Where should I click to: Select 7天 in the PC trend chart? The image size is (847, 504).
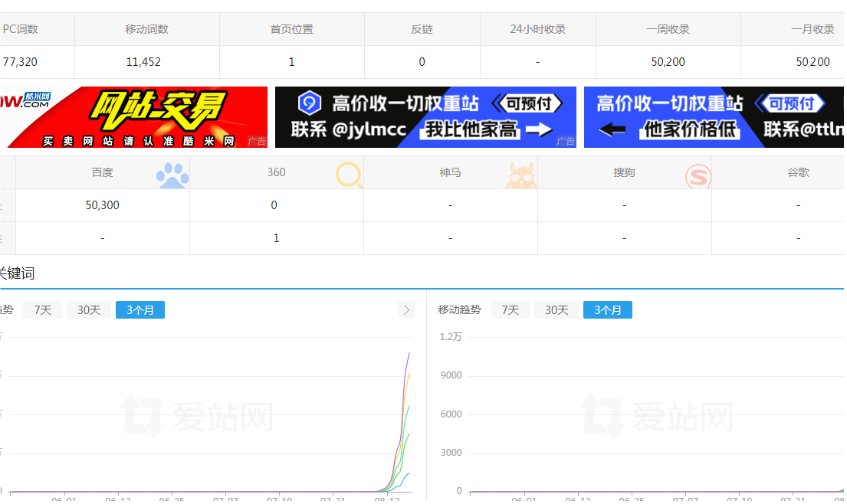(43, 310)
